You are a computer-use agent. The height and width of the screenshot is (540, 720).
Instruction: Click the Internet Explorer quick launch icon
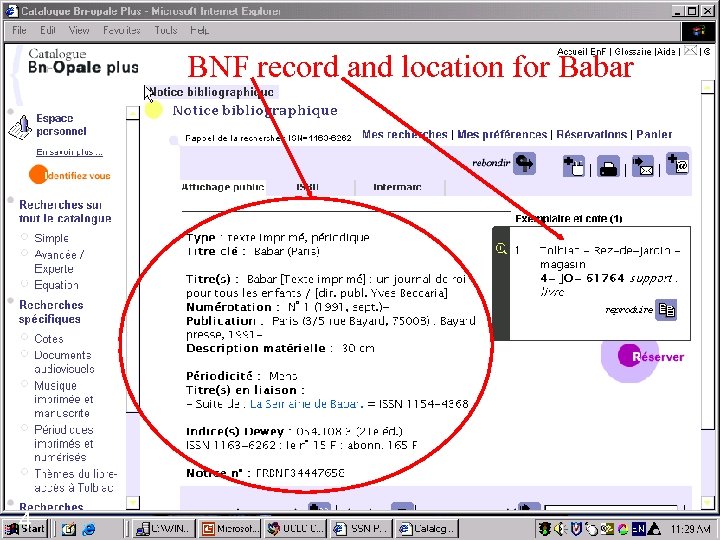click(x=89, y=529)
